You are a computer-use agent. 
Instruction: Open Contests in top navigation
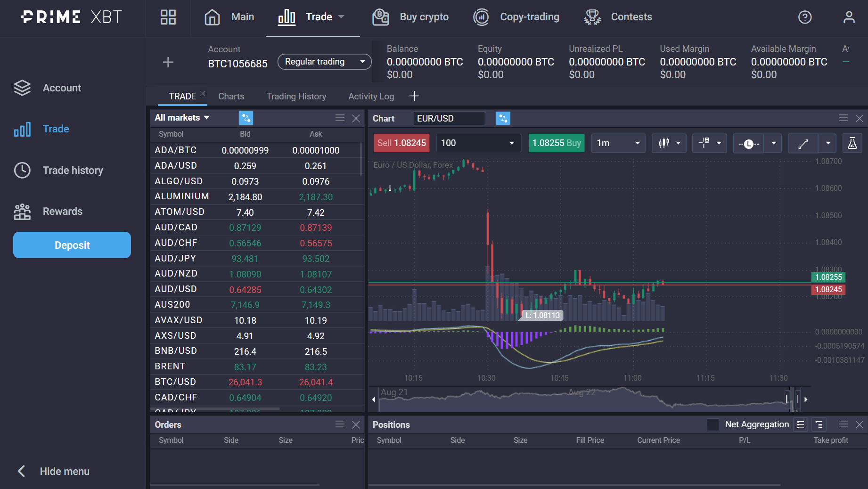tap(618, 17)
